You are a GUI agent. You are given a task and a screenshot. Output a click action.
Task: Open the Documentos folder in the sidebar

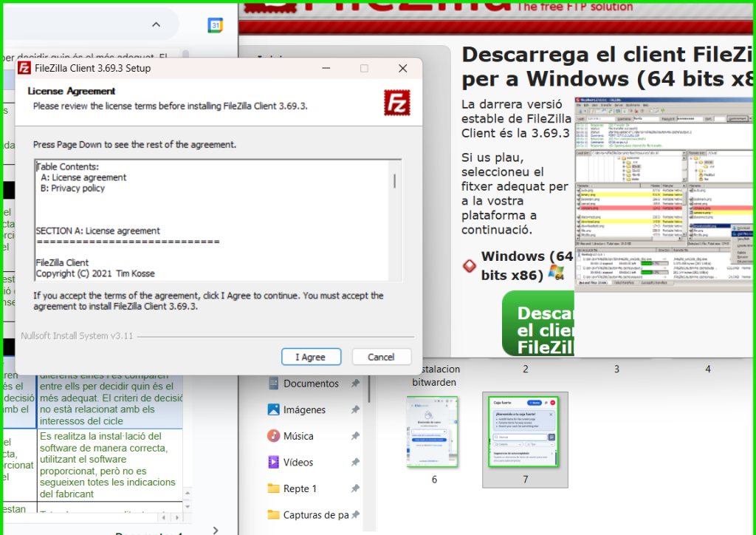point(311,384)
